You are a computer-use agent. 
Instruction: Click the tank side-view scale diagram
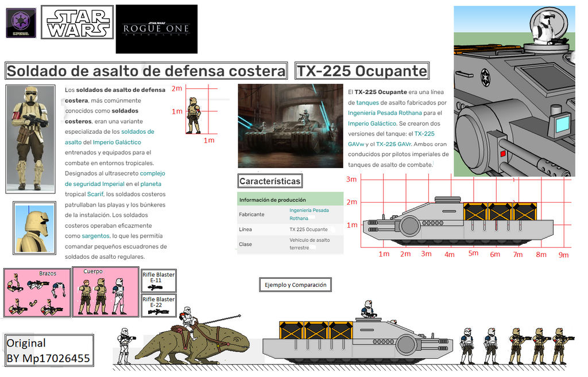point(458,222)
